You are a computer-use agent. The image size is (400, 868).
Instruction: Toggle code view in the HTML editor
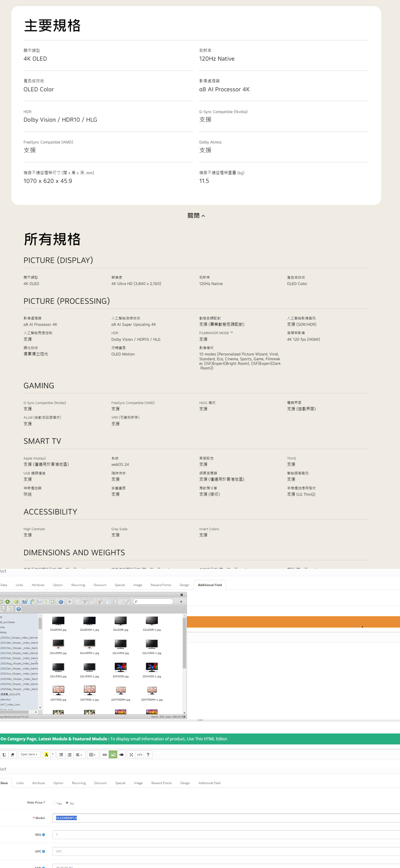(140, 754)
